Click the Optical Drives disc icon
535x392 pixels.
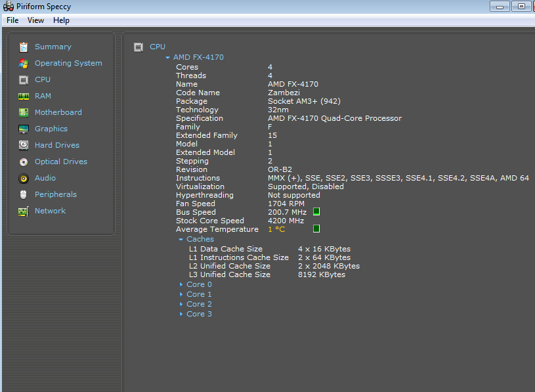pyautogui.click(x=24, y=162)
